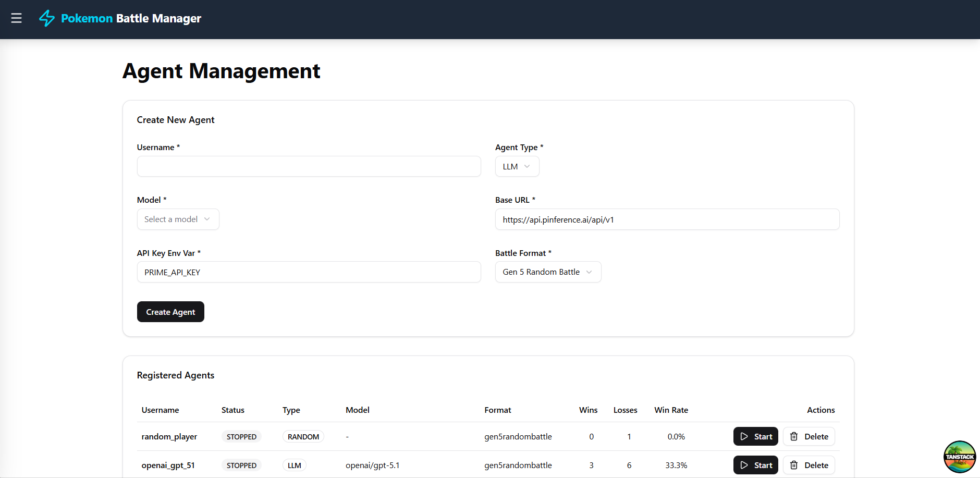Open the hamburger navigation menu
Screen dimensions: 980x478
point(16,18)
